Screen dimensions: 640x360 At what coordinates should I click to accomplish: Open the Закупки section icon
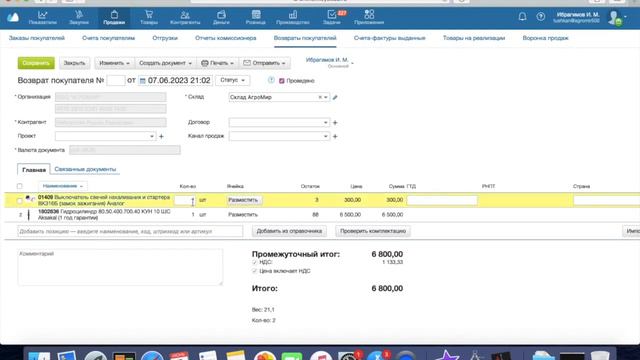tap(79, 17)
